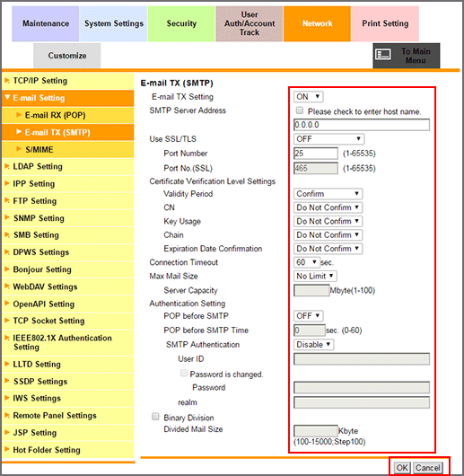Viewport: 464px width, 476px height.
Task: Open the E-mail TX Setting ON dropdown
Action: (x=308, y=97)
